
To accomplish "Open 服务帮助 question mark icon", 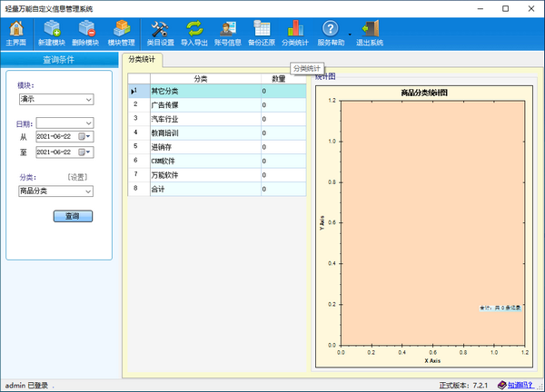I will tap(331, 34).
